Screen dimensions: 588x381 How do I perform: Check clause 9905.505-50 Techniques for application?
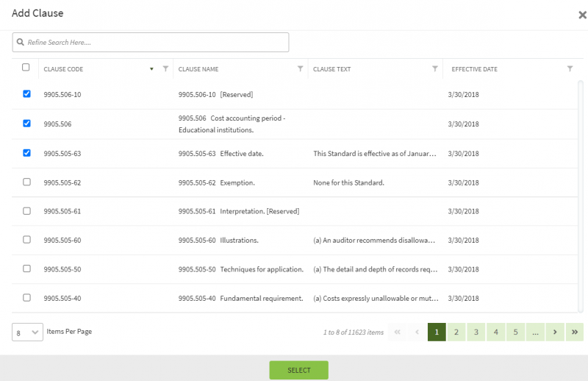[x=26, y=268]
